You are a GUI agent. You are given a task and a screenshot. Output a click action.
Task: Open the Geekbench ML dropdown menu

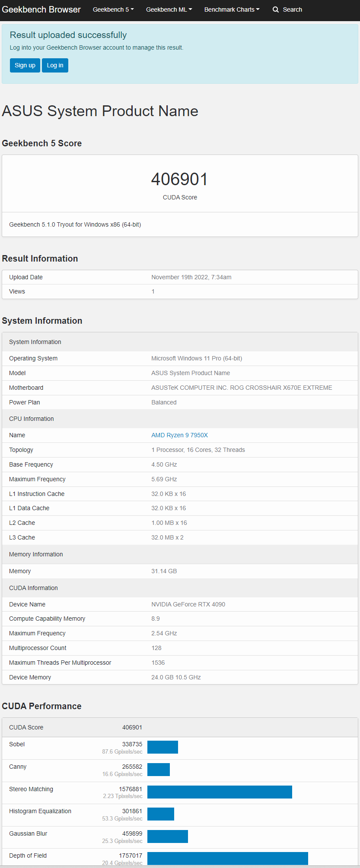pos(169,9)
